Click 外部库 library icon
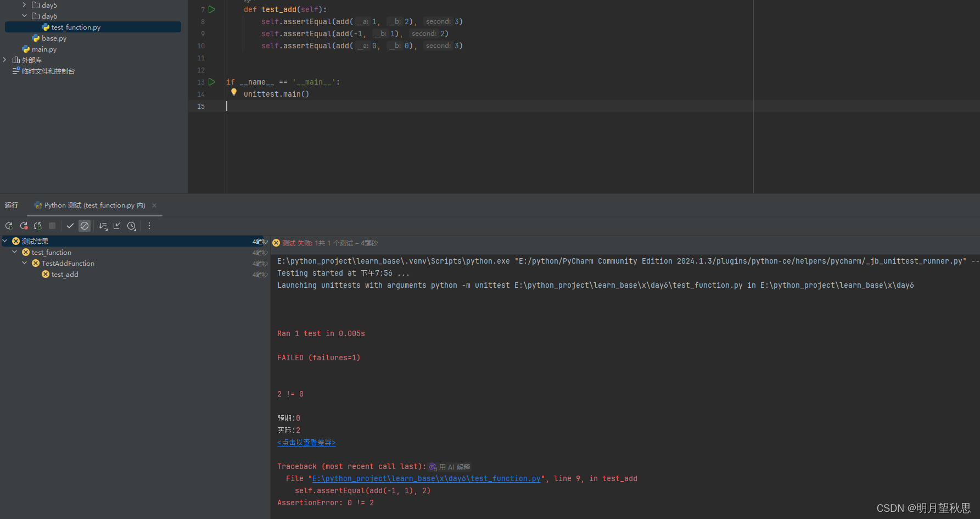Screen dimensions: 980x519 click(16, 60)
